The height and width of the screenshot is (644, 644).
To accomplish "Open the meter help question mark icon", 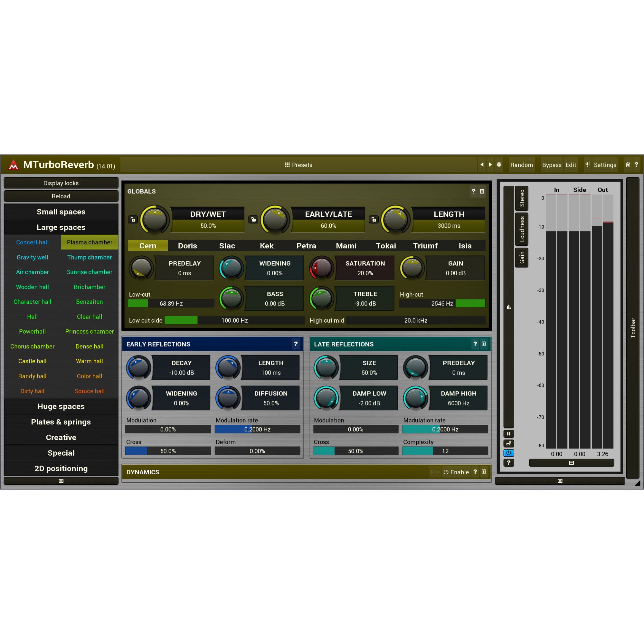I will 509,463.
